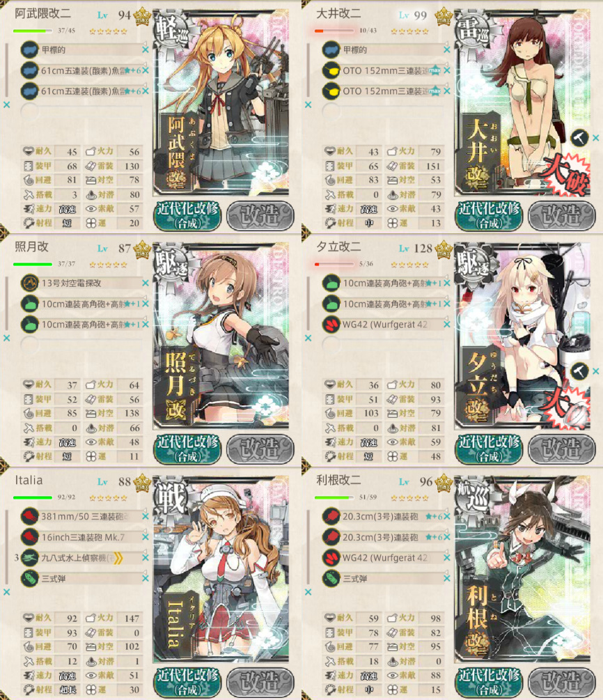
Task: Click 改造 button under 照月改
Action: coord(260,449)
